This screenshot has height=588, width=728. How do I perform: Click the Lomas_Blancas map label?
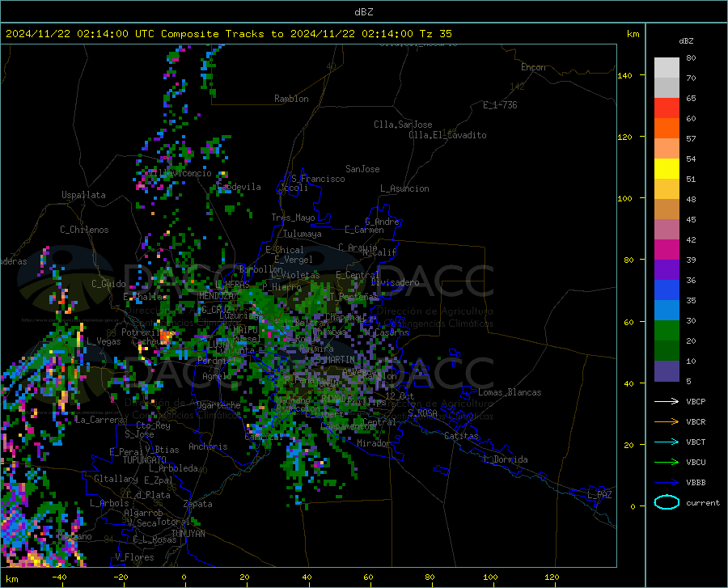click(x=510, y=392)
